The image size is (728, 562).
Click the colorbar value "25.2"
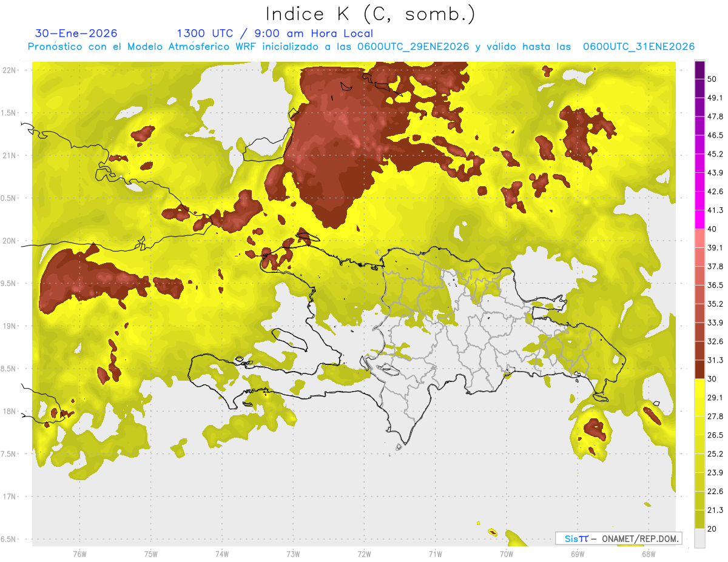pyautogui.click(x=715, y=453)
